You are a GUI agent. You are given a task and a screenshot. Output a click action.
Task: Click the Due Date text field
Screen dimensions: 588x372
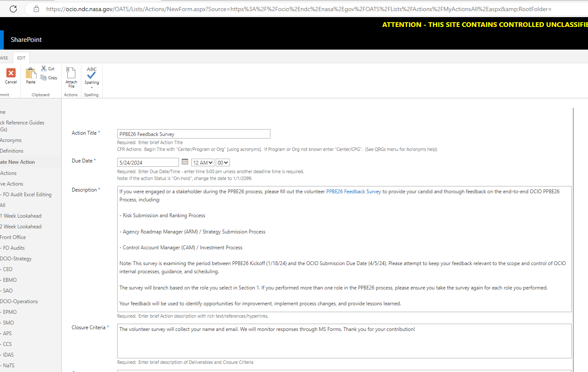(148, 162)
